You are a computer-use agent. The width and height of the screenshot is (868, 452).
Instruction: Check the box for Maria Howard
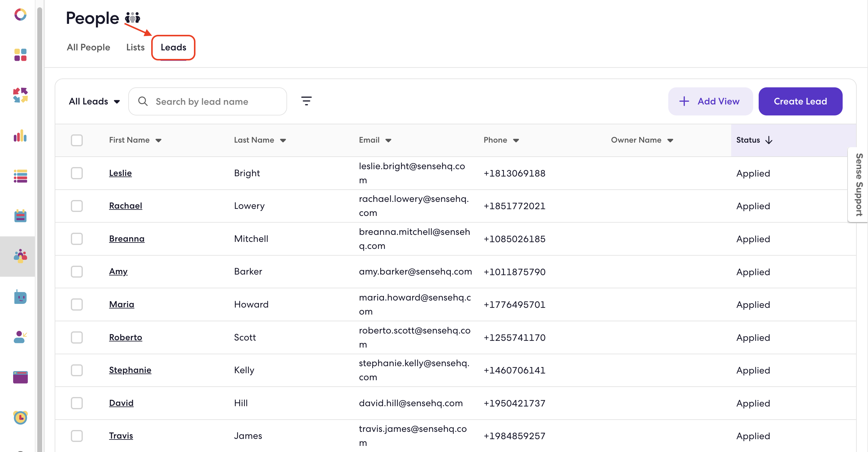click(x=77, y=304)
